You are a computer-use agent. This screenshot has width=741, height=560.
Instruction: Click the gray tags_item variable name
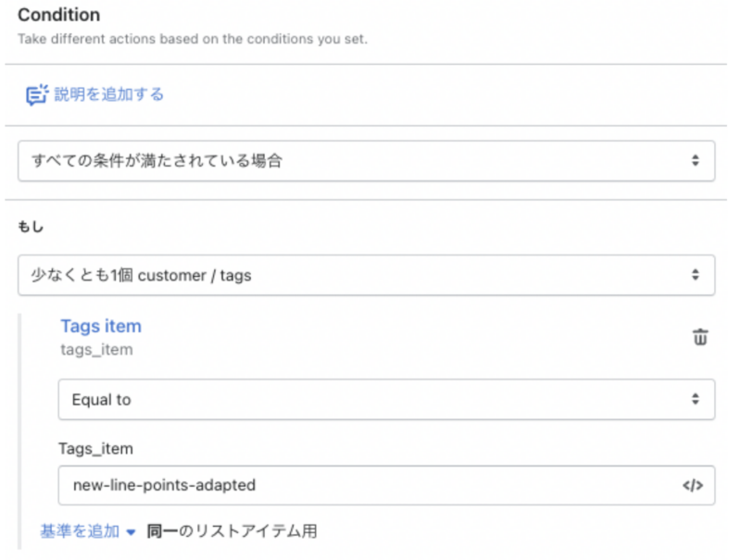96,350
